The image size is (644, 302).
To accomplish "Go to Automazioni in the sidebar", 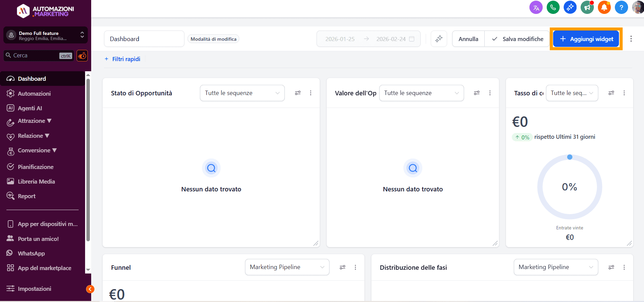I will (x=34, y=94).
